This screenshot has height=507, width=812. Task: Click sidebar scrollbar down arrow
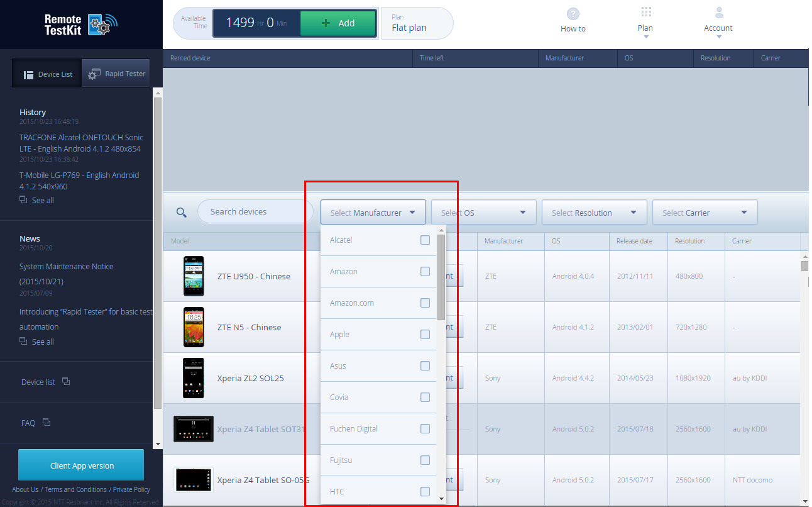pos(158,443)
